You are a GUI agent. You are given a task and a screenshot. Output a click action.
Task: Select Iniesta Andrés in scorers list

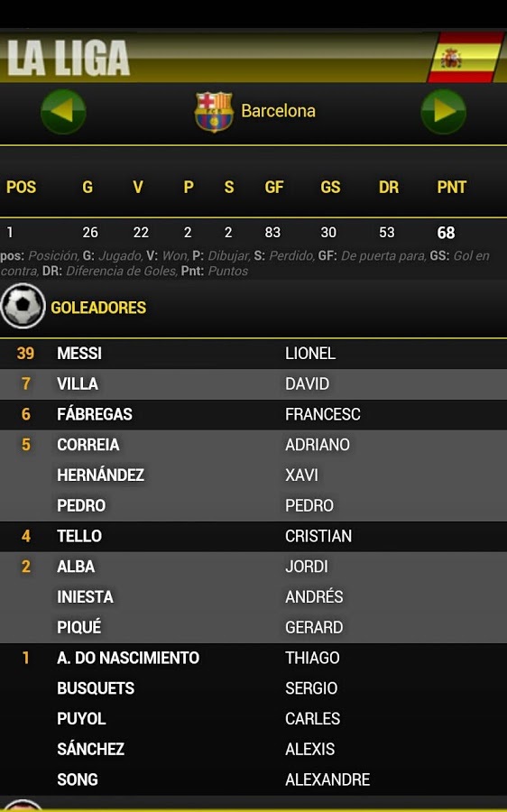[253, 597]
